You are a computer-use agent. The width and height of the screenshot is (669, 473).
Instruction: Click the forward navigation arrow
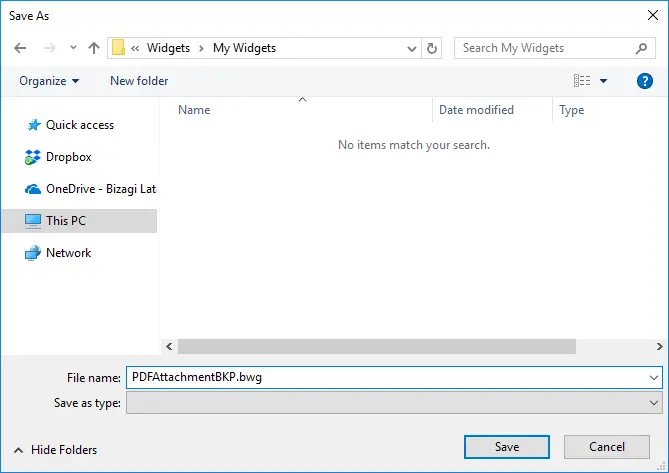coord(49,48)
